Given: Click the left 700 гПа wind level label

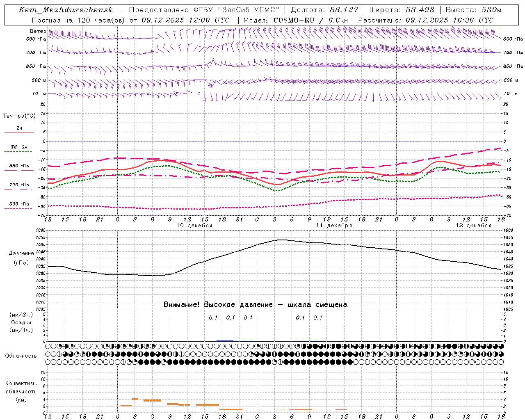Looking at the screenshot, I should point(36,52).
